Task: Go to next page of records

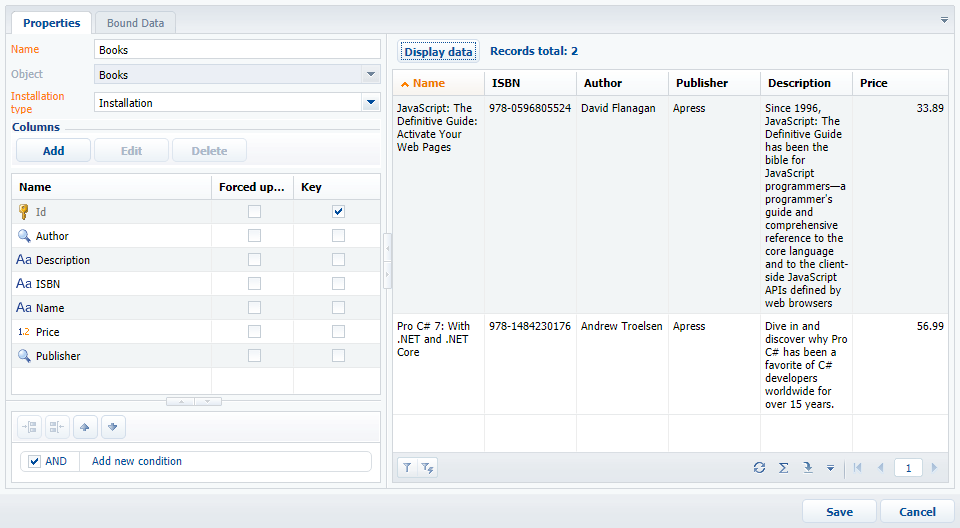Action: [934, 467]
